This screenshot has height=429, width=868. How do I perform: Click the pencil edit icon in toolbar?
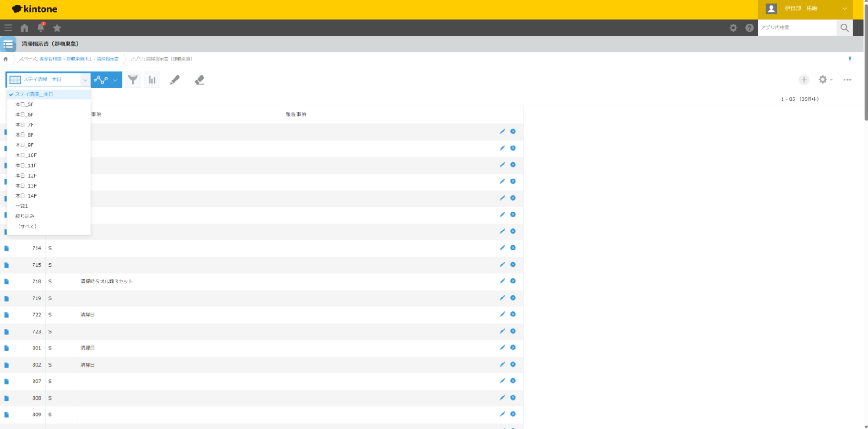[175, 80]
